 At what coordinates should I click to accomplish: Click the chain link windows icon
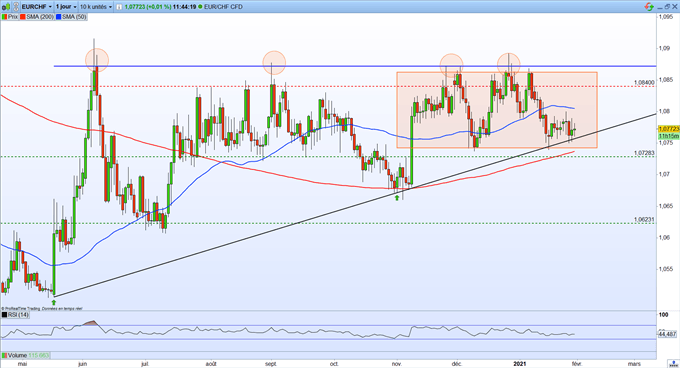pos(16,7)
